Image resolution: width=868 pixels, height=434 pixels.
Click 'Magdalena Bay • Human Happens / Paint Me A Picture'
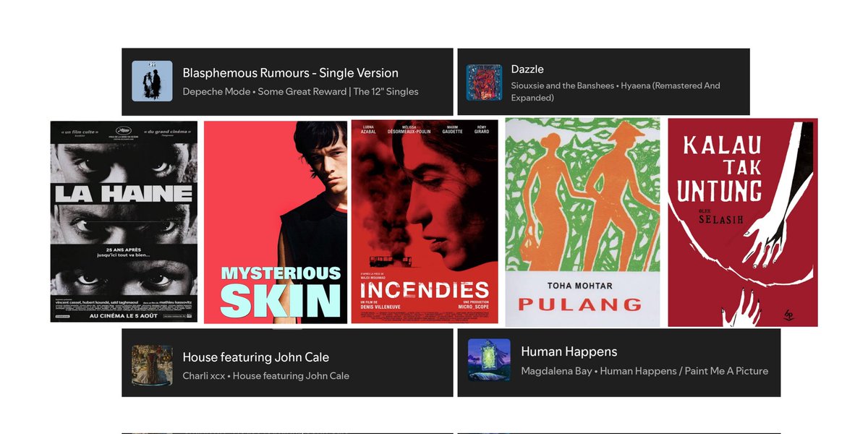[x=644, y=371]
